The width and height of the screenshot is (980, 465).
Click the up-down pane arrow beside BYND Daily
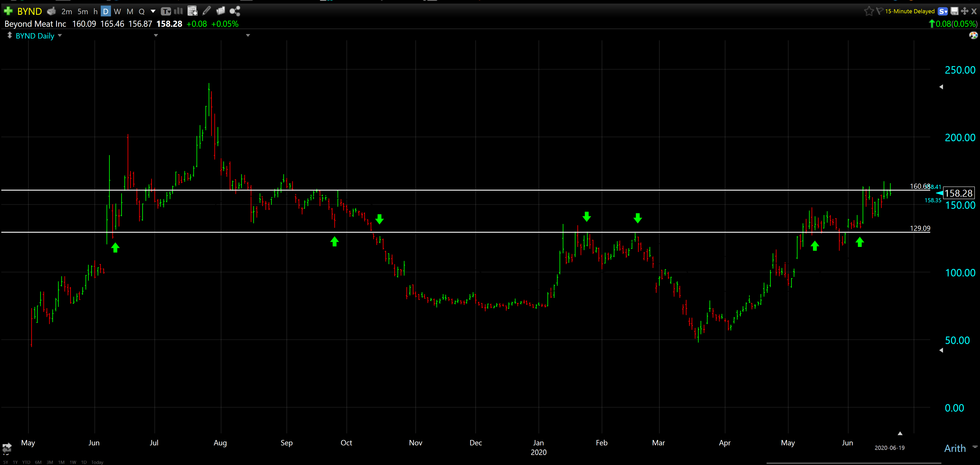coord(9,35)
